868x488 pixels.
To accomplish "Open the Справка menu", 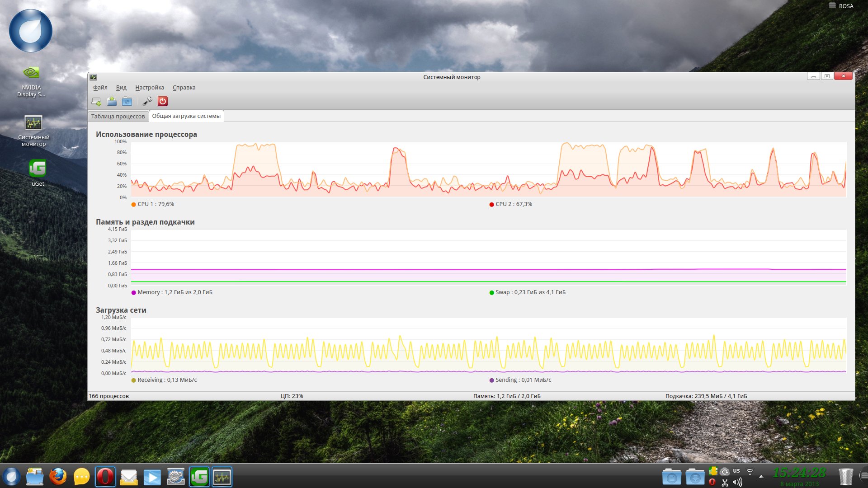I will [184, 88].
